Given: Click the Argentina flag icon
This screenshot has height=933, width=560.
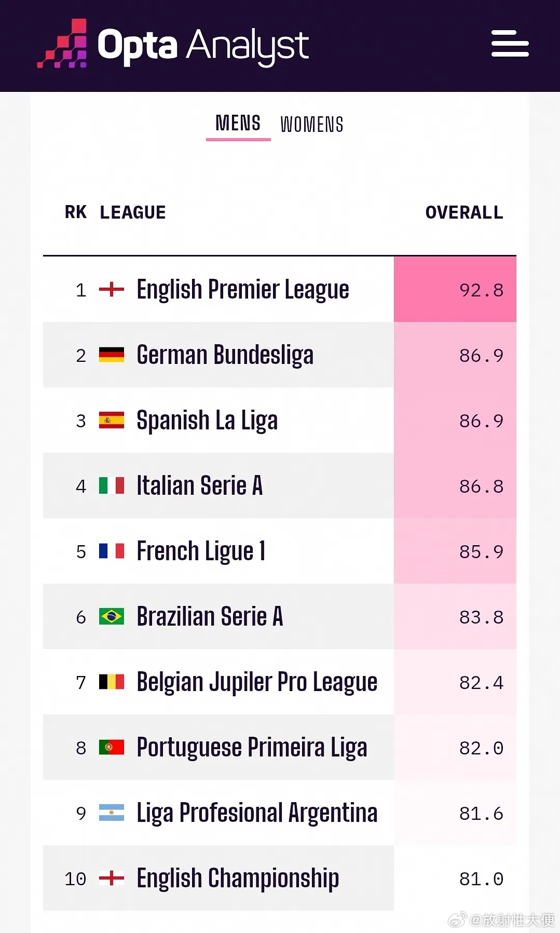Looking at the screenshot, I should [x=112, y=813].
